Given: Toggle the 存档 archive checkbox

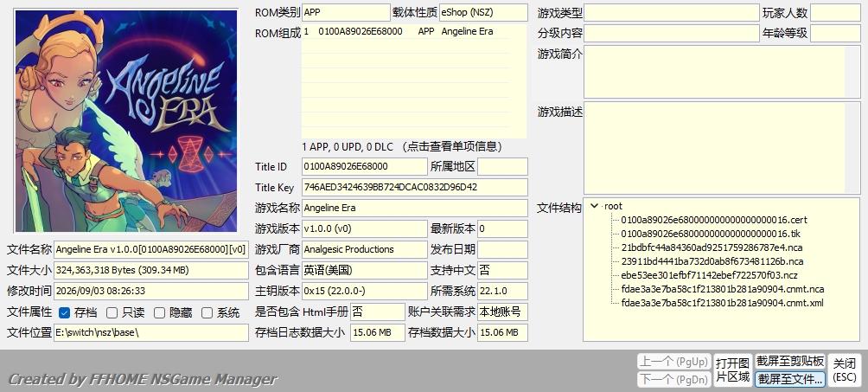Looking at the screenshot, I should (64, 312).
